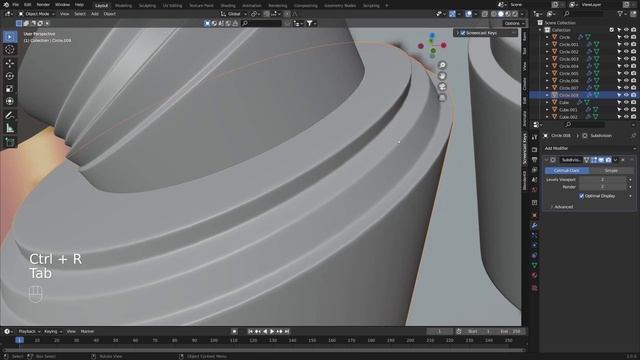The image size is (640, 360).
Task: Open the Keying dropdown in timeline
Action: point(53,331)
